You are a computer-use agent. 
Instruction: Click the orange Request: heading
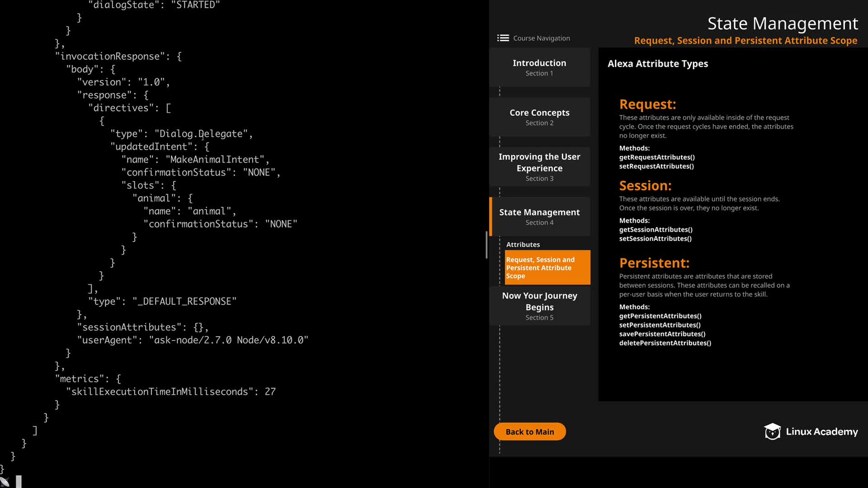(647, 104)
